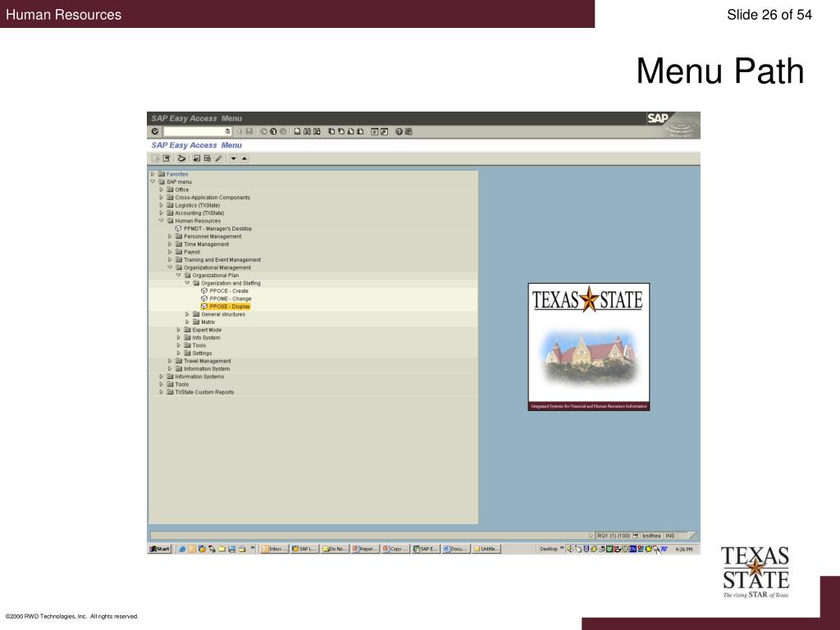The image size is (840, 630).
Task: Open SAP Business Workplace icon
Action: click(x=181, y=158)
